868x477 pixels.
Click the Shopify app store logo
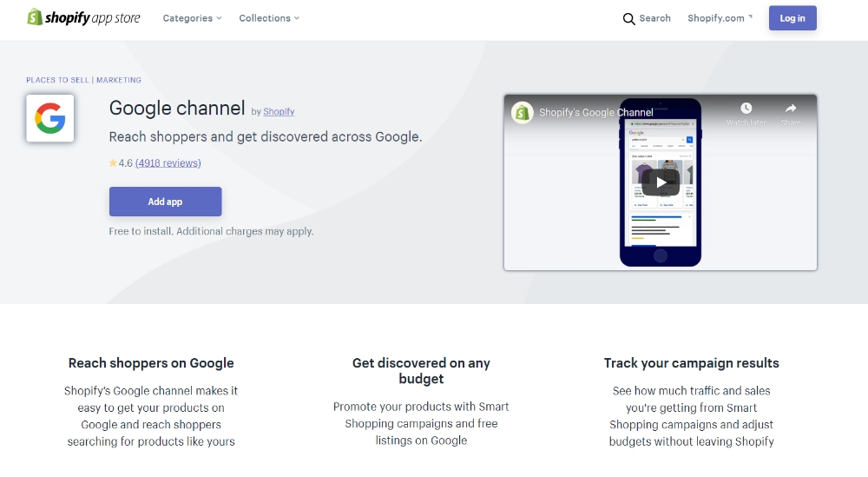click(83, 18)
